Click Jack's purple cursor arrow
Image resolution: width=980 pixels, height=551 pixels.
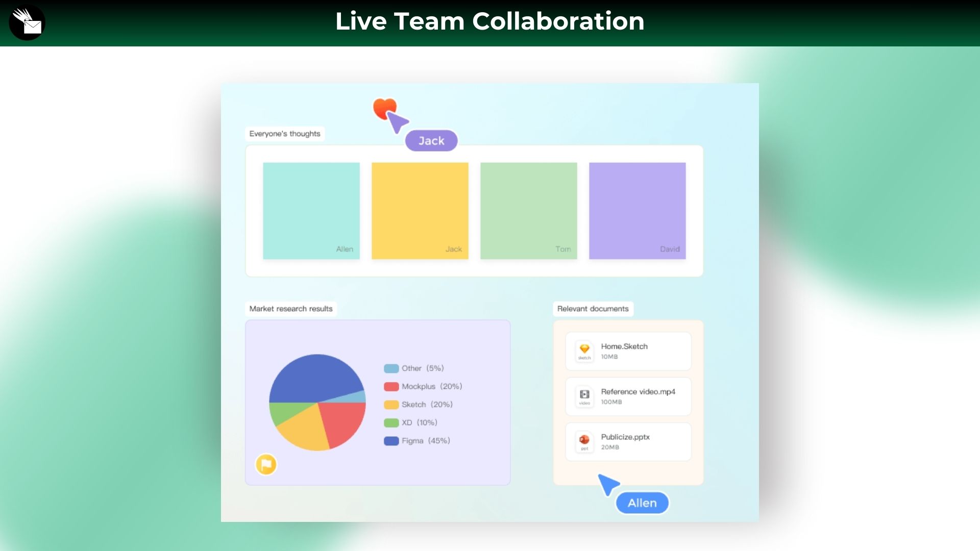(398, 122)
